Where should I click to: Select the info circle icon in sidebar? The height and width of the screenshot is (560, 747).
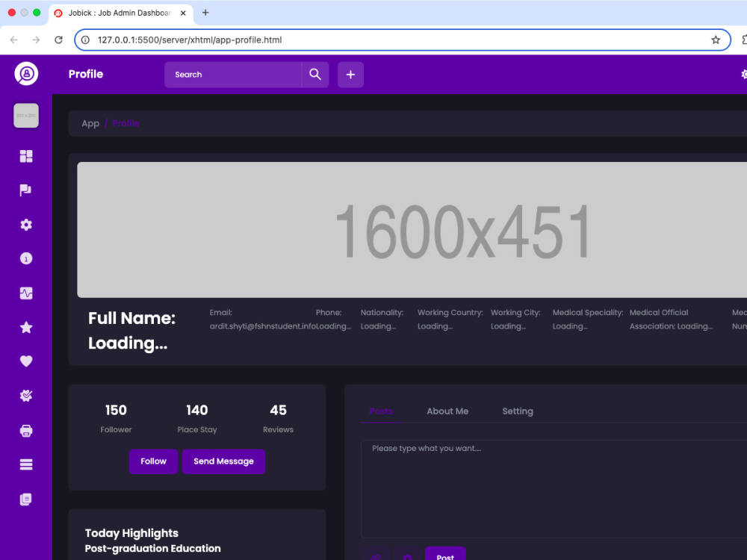coord(26,258)
